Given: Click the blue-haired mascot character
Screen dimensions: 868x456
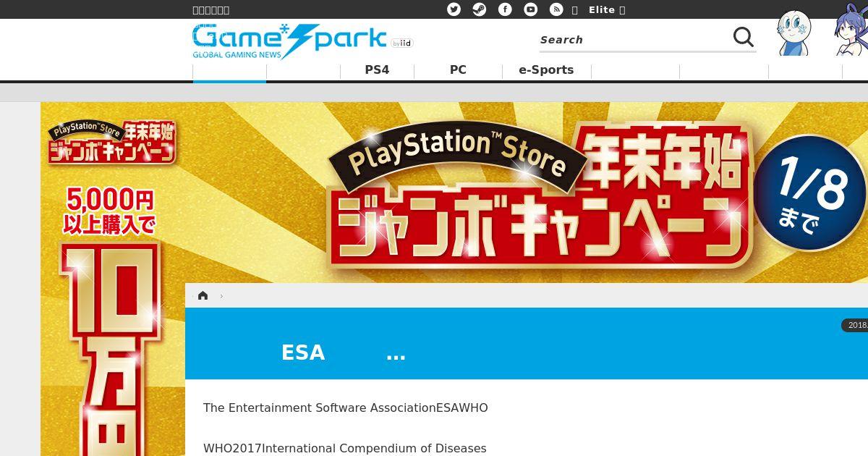Looking at the screenshot, I should point(851,30).
